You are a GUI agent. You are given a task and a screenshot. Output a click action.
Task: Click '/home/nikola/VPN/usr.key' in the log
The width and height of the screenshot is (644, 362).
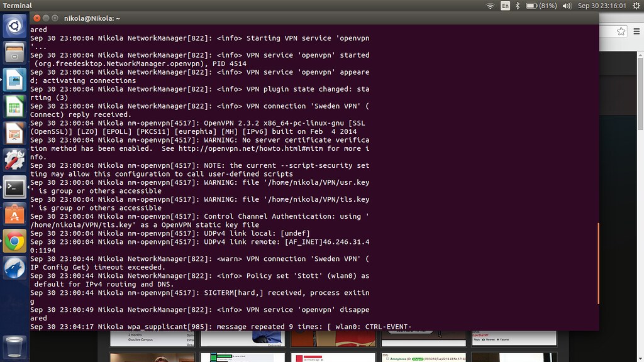[318, 182]
